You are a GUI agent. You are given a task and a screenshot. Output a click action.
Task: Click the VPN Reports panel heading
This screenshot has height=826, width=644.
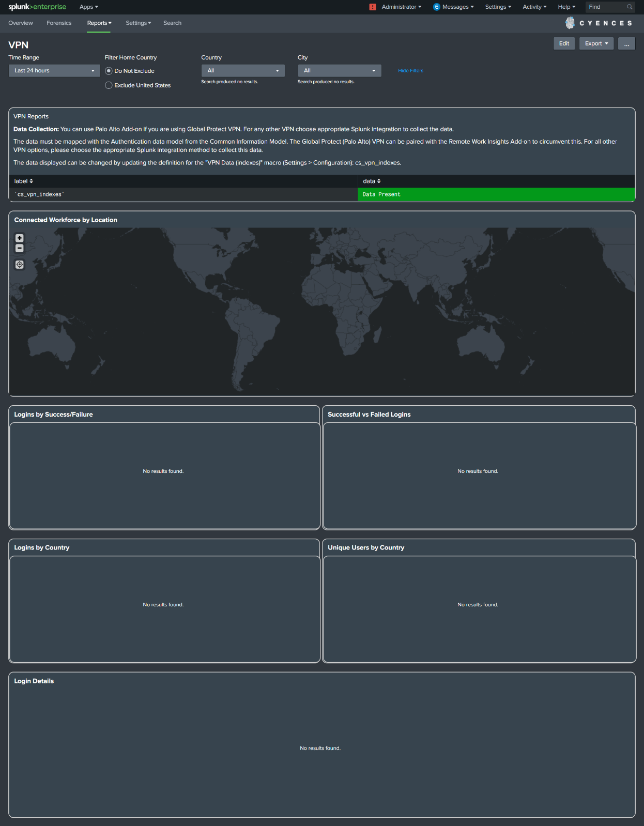pos(31,116)
